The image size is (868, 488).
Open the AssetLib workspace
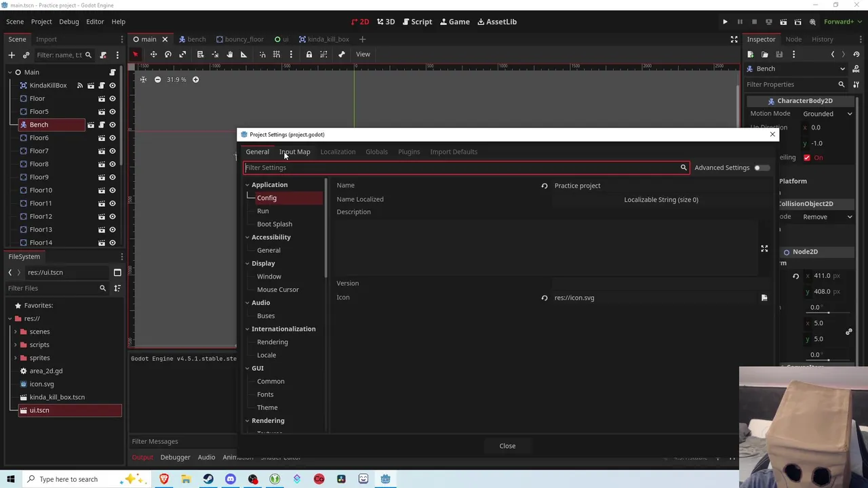point(496,22)
